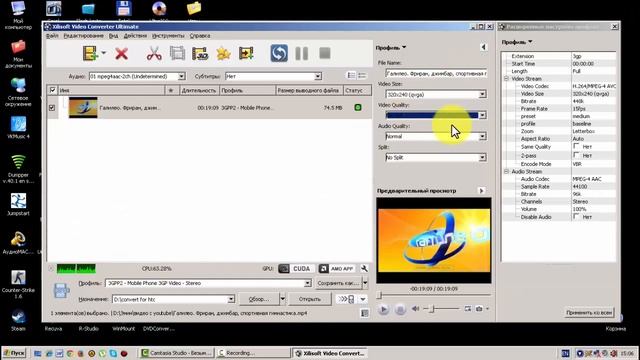Click the transfer-to-device icon
The width and height of the screenshot is (640, 360).
346,299
